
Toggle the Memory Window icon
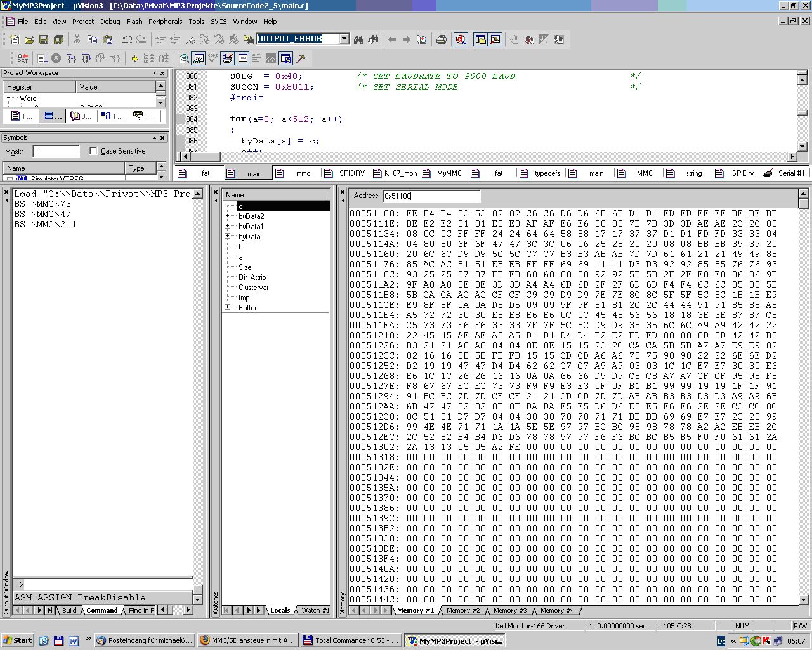point(242,58)
